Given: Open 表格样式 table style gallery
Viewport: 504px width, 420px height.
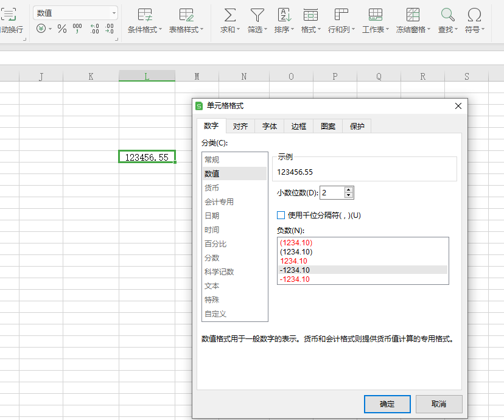Looking at the screenshot, I should coord(186,21).
